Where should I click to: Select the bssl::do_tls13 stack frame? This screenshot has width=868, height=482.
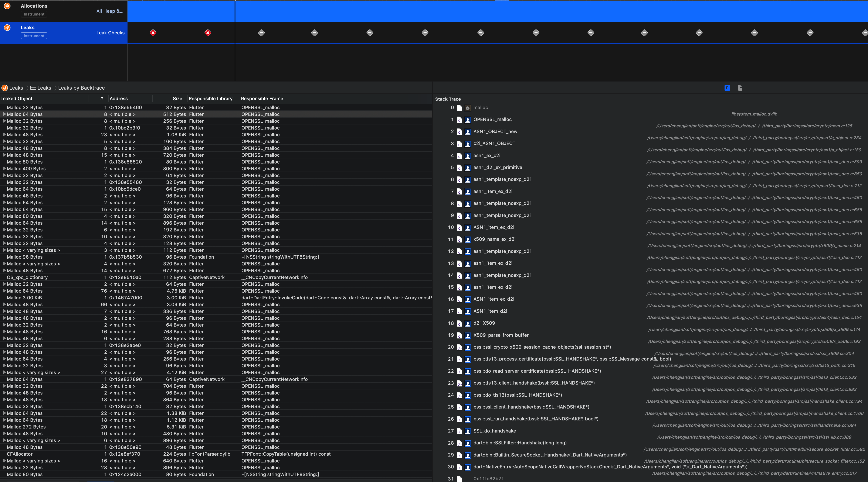click(518, 395)
